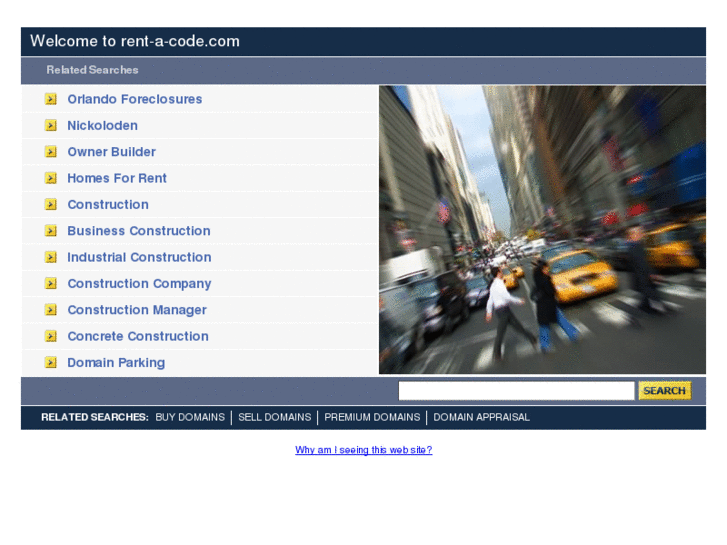This screenshot has width=727, height=545.
Task: Open the Construction Company link
Action: pos(139,283)
